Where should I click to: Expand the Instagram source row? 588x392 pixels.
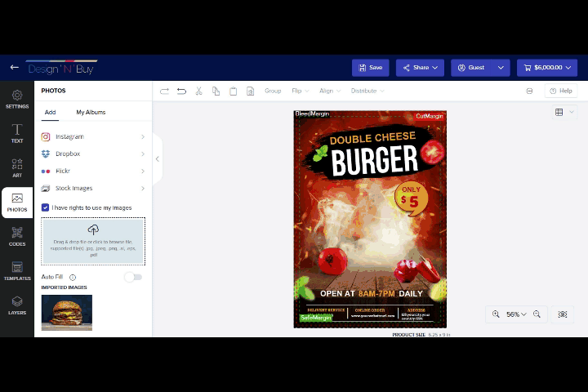point(93,136)
